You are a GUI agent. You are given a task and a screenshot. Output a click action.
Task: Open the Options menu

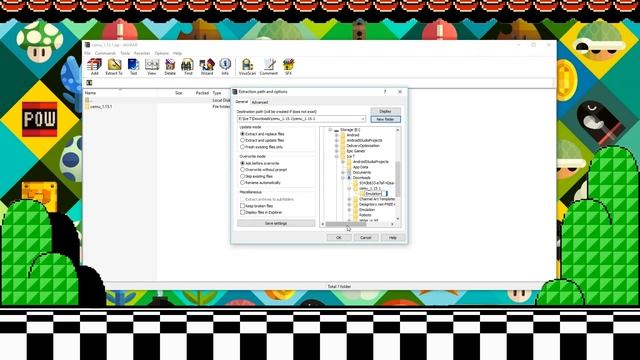[162, 53]
